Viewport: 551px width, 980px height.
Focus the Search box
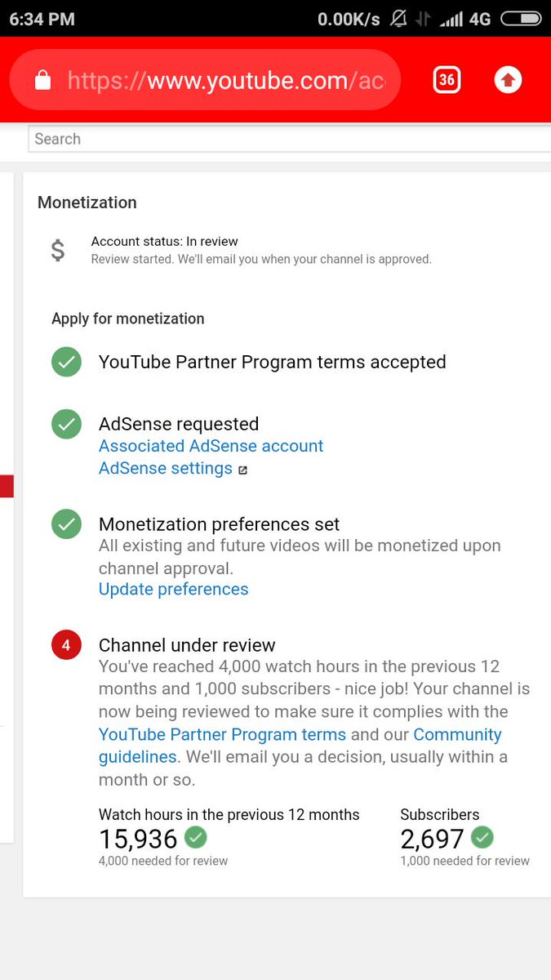[290, 139]
